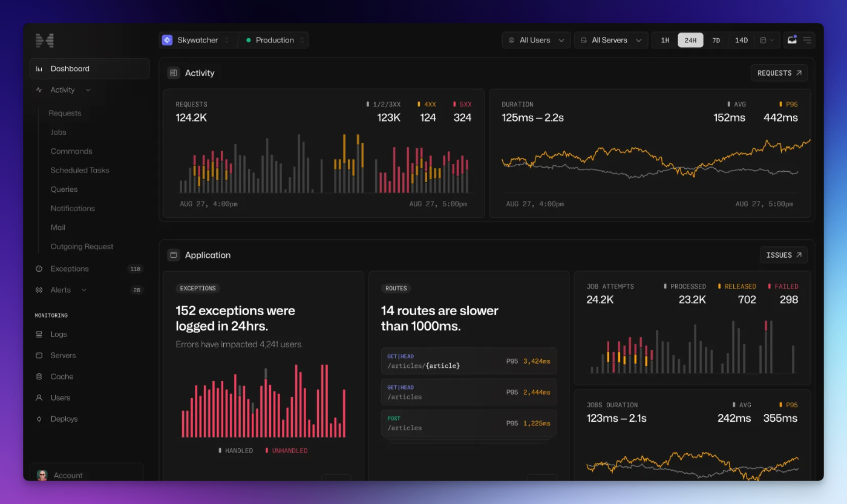
Task: Click the Alerts broadcast icon in the sidebar
Action: coord(39,290)
